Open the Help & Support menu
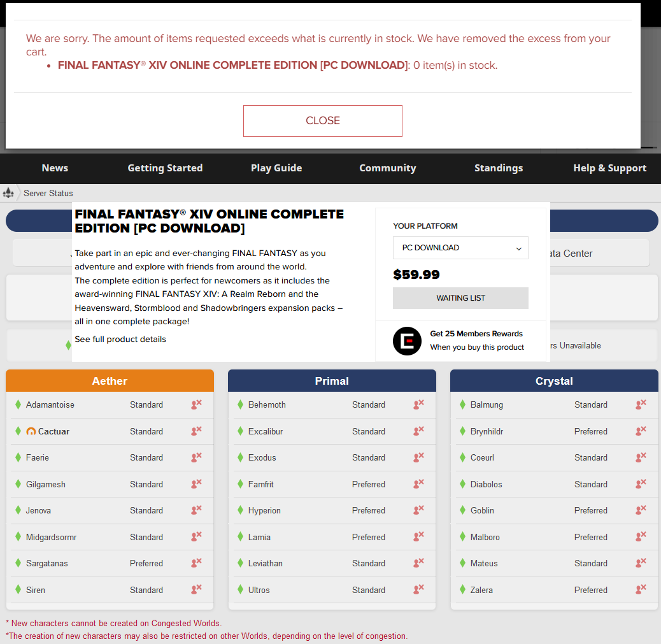 point(609,168)
